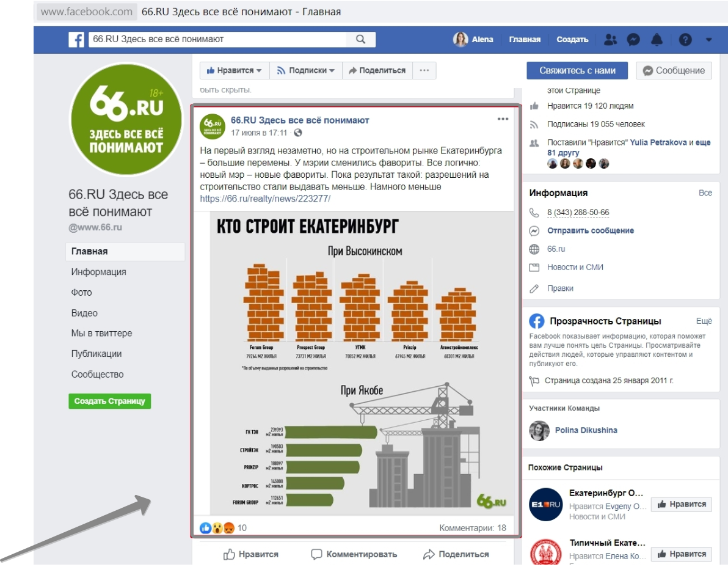This screenshot has height=575, width=728.
Task: Click the 66.RU page profile picture
Action: pos(126,120)
